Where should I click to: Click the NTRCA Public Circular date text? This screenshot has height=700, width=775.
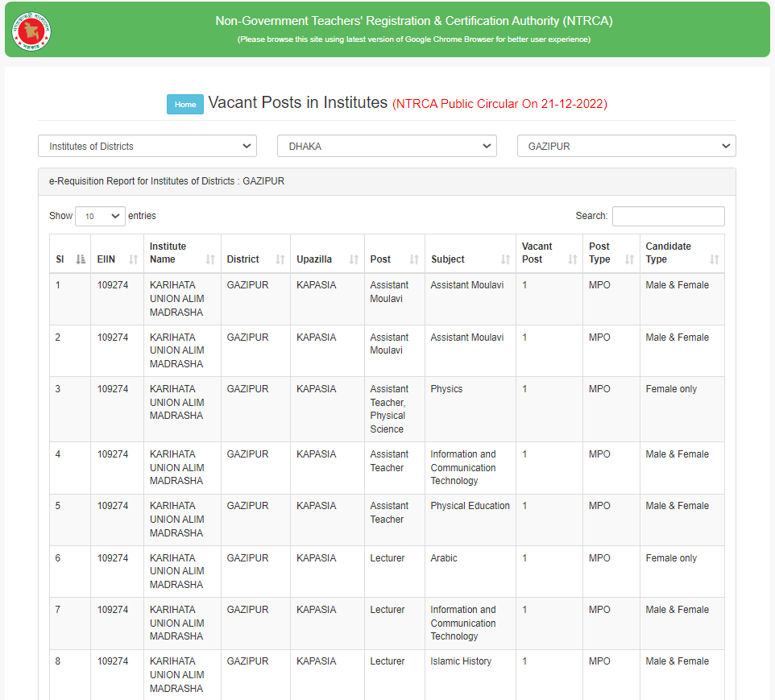coord(499,104)
